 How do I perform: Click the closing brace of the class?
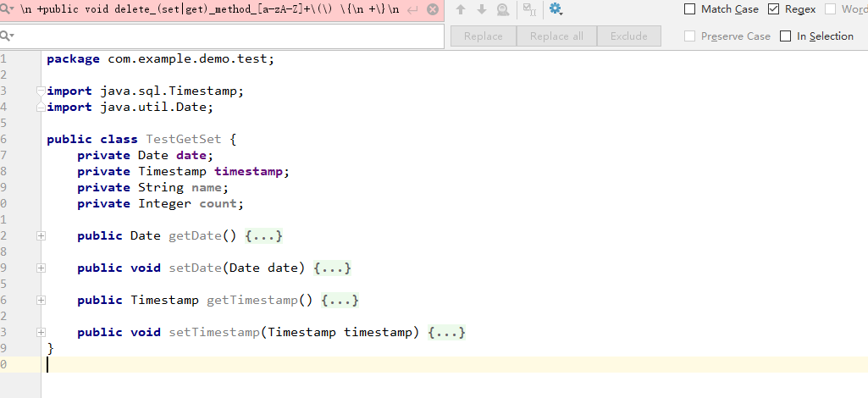50,348
